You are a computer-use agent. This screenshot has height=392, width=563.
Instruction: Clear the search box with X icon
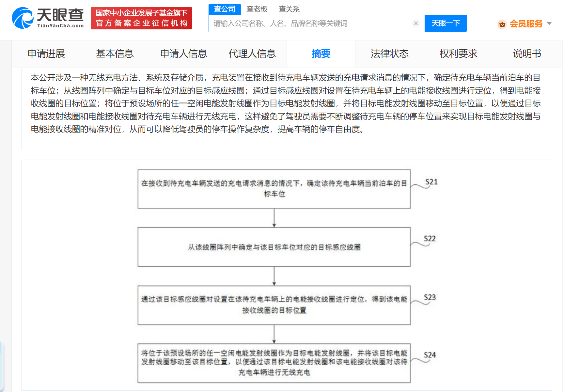pos(415,24)
